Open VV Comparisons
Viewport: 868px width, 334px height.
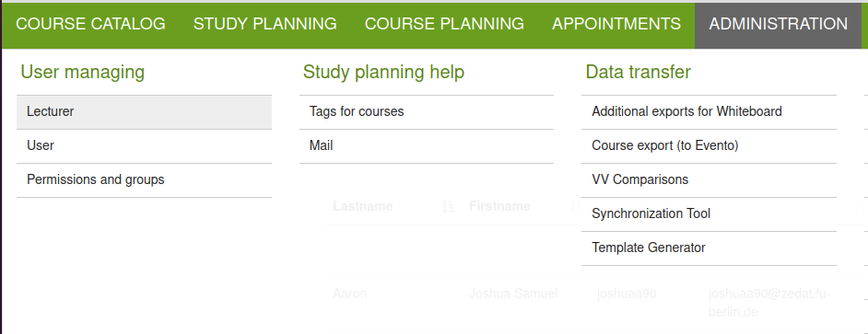[709, 180]
